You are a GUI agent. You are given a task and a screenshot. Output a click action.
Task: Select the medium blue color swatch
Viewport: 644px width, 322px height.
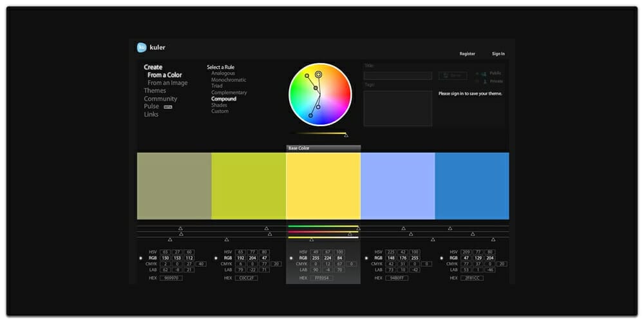coord(472,186)
